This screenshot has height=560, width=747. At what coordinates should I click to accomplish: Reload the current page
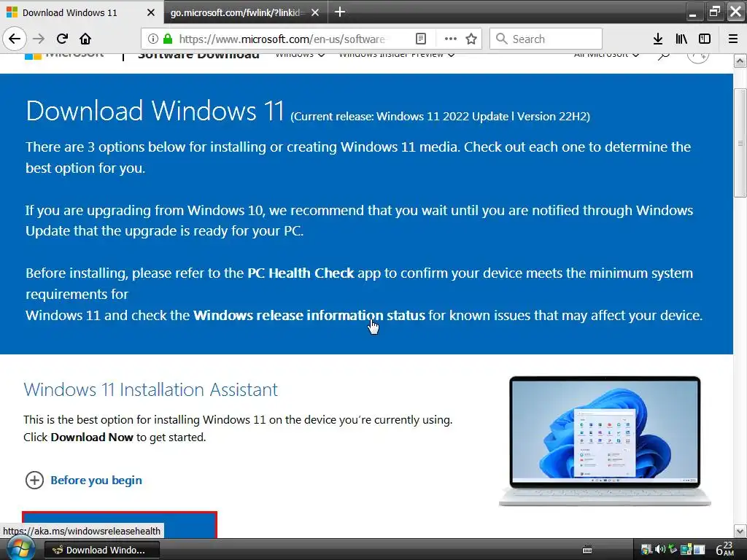coord(63,39)
